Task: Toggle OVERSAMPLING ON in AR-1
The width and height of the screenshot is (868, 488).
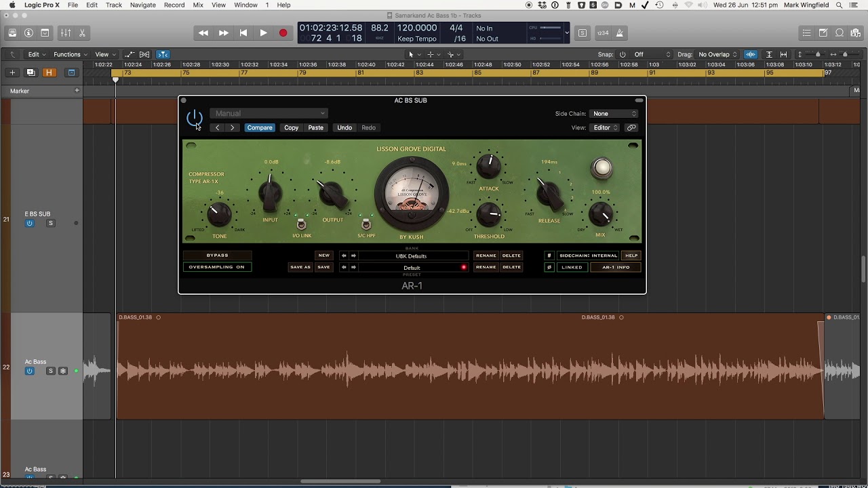Action: coord(217,267)
